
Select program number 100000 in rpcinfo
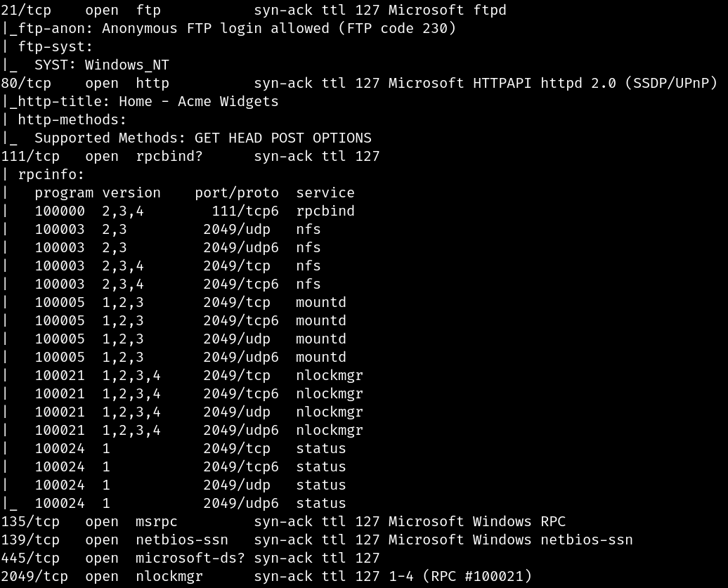pos(60,211)
